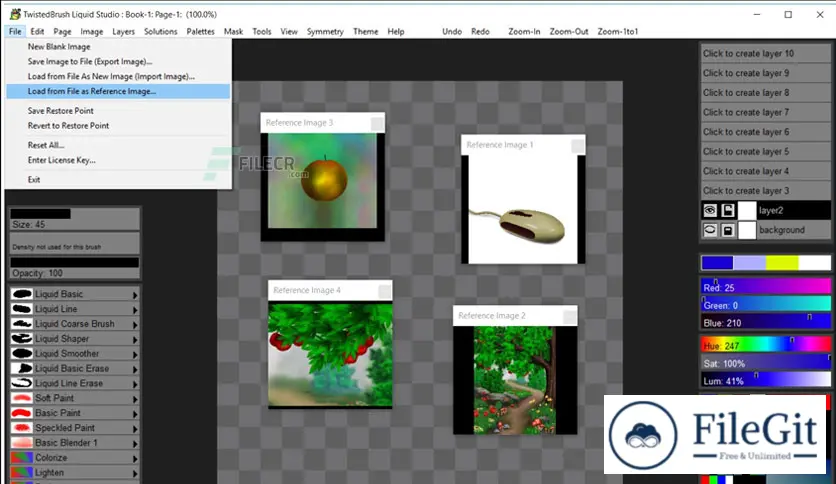Choose Save Image to File (Export Image)
Viewport: 836px width, 484px height.
click(118, 61)
